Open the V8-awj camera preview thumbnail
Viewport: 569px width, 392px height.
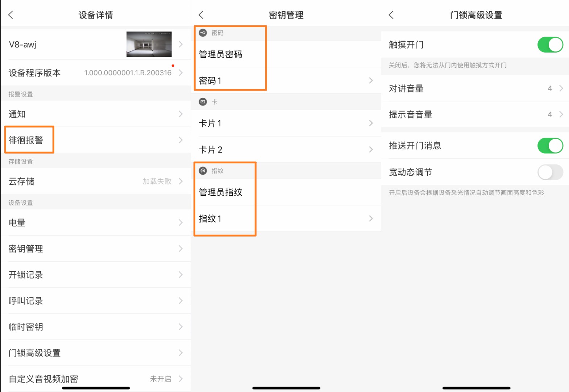point(149,44)
